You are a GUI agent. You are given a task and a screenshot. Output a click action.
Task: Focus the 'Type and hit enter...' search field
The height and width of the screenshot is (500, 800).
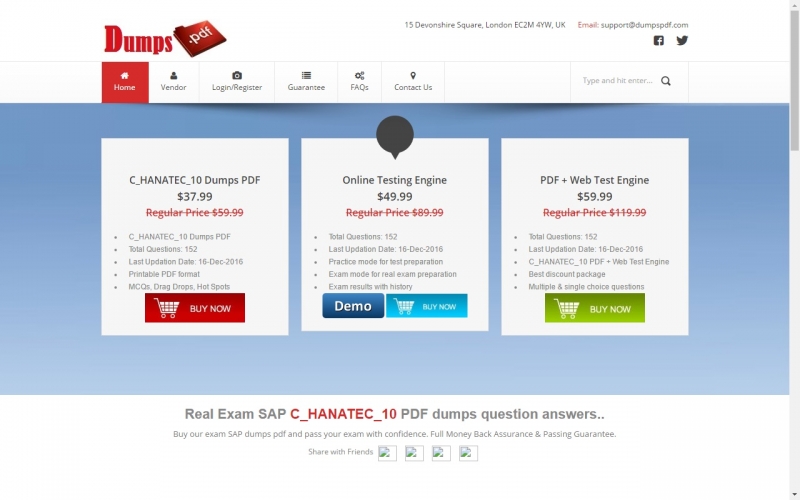pyautogui.click(x=618, y=81)
